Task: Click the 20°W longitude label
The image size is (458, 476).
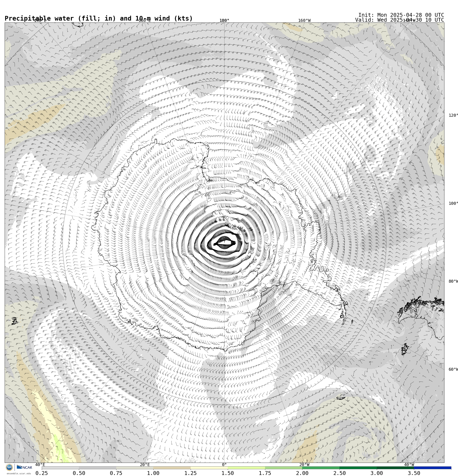Action: point(304,465)
